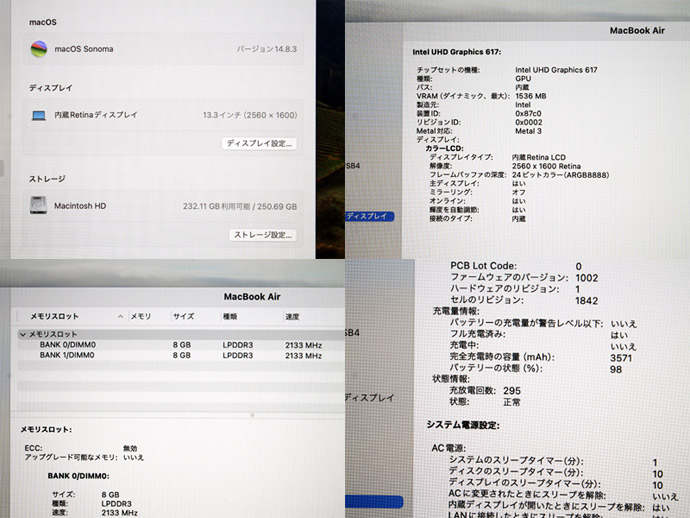Click the カラーLCD heading
Viewport: 690px width, 518px height.
(x=444, y=149)
